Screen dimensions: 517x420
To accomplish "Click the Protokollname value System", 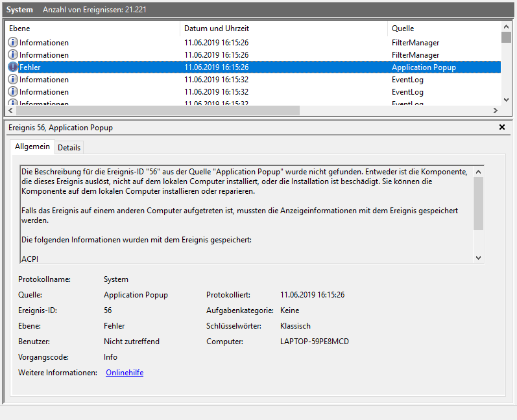I will click(x=116, y=279).
